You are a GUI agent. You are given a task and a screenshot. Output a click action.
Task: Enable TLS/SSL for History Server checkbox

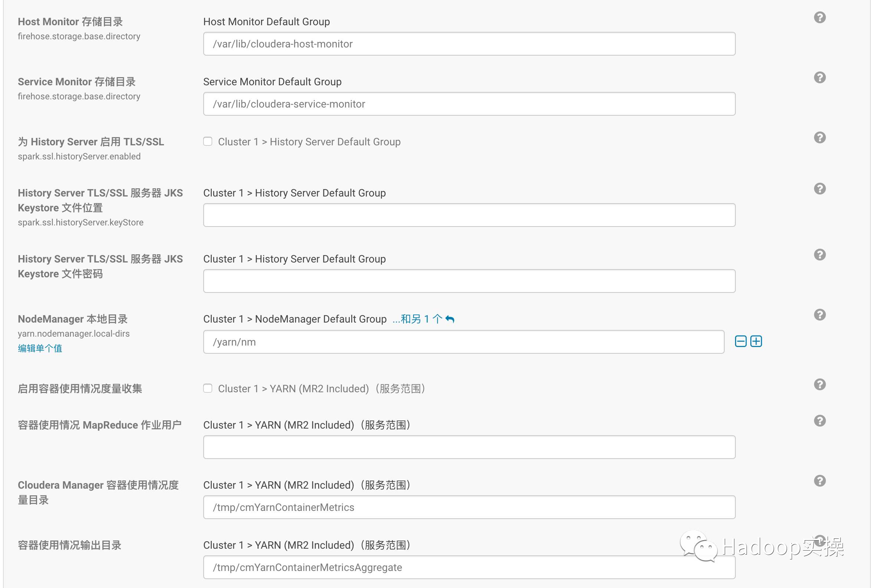(x=208, y=141)
